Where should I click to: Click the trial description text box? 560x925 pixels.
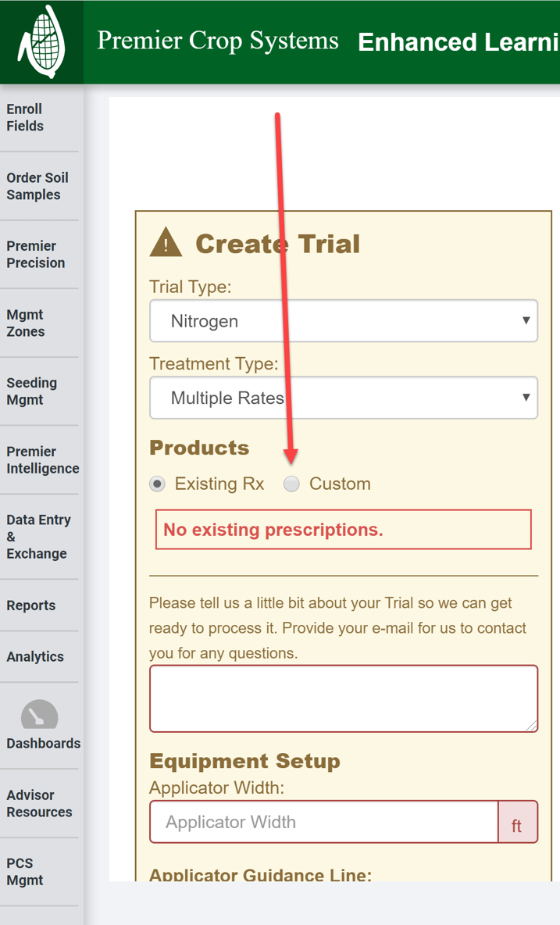[344, 698]
